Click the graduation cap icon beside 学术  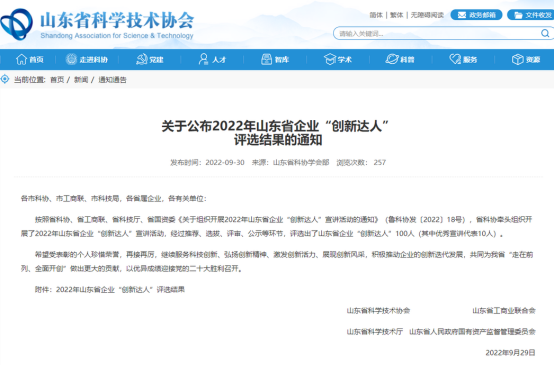(330, 59)
